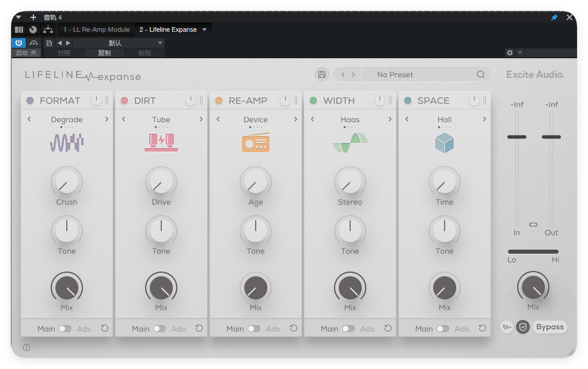Go to the next preset arrow
The height and width of the screenshot is (369, 588).
click(x=353, y=75)
